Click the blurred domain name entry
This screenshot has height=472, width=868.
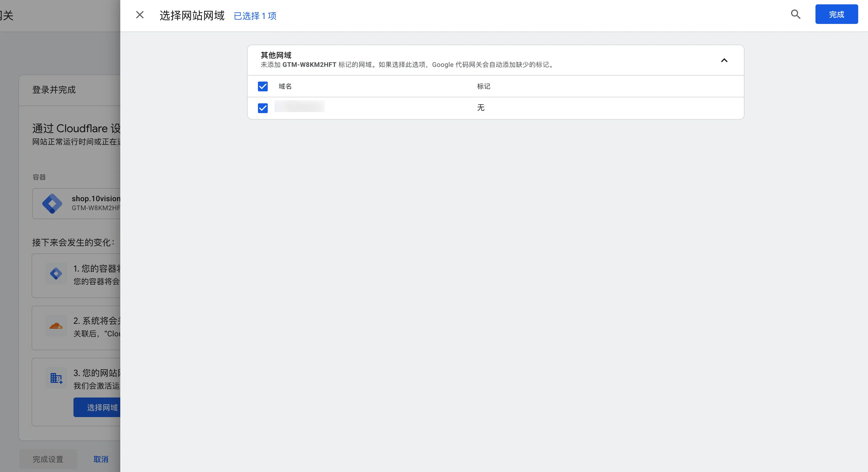(x=300, y=106)
